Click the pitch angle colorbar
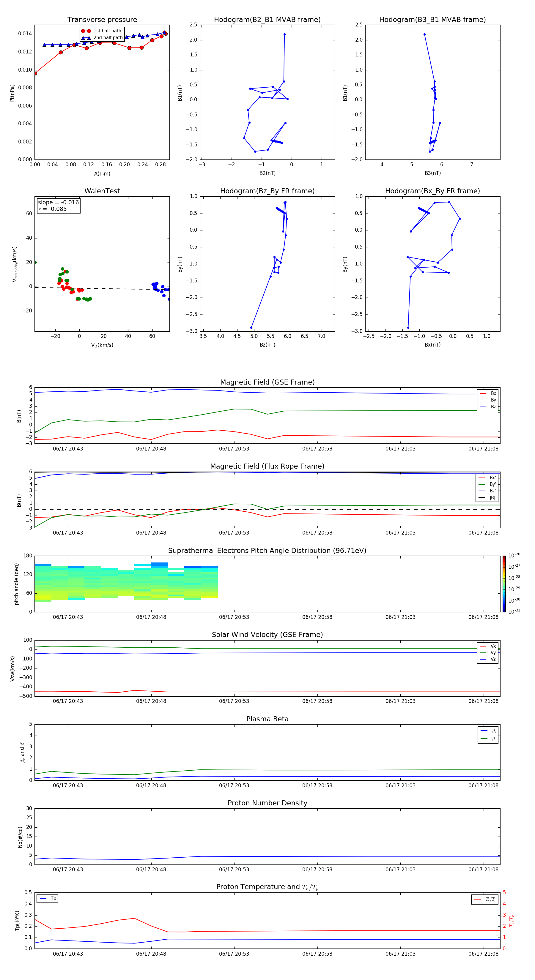The width and height of the screenshot is (535, 980). [x=504, y=584]
